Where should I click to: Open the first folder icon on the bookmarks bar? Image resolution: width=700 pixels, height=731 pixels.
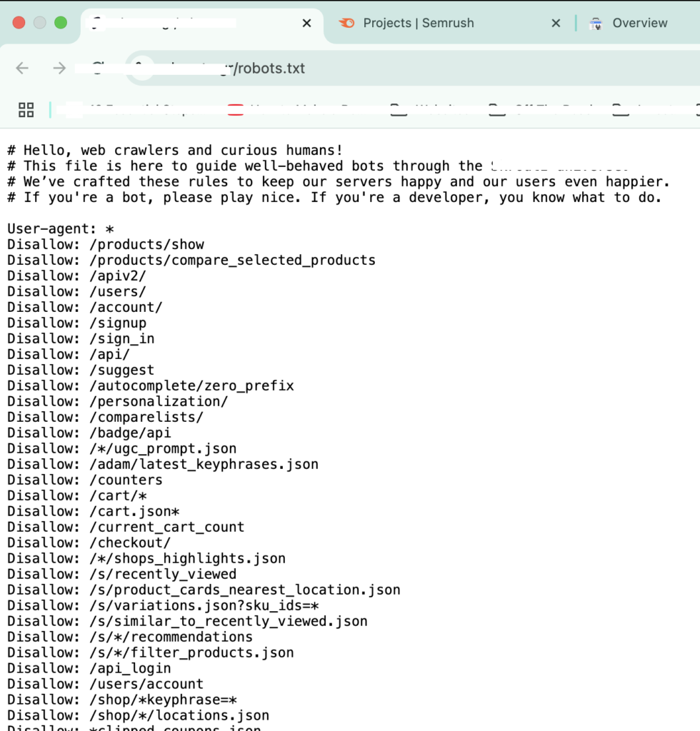[399, 110]
